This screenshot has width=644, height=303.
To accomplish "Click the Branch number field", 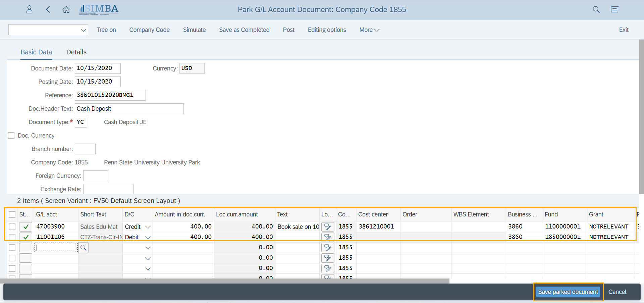I will click(x=85, y=149).
